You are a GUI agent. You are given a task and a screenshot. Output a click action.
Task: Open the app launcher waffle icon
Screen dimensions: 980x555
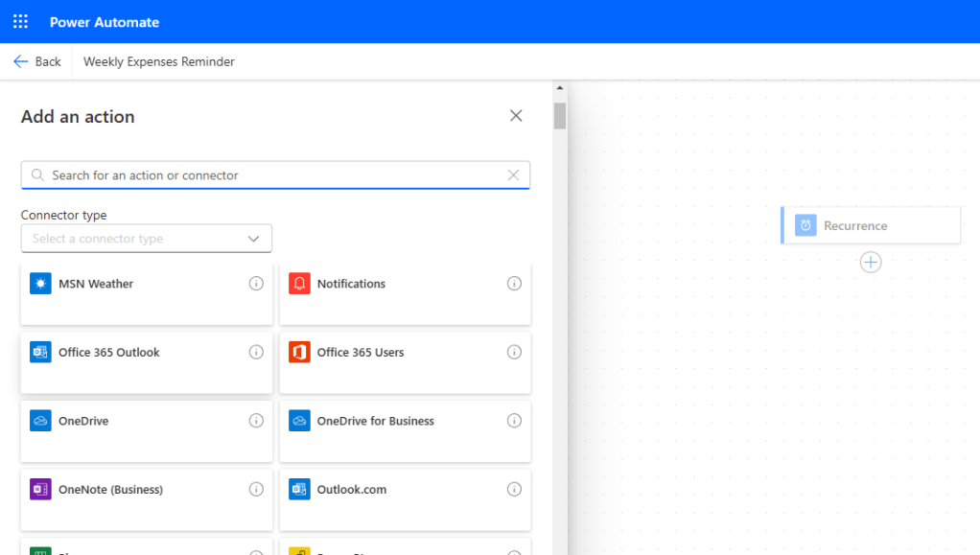[20, 21]
